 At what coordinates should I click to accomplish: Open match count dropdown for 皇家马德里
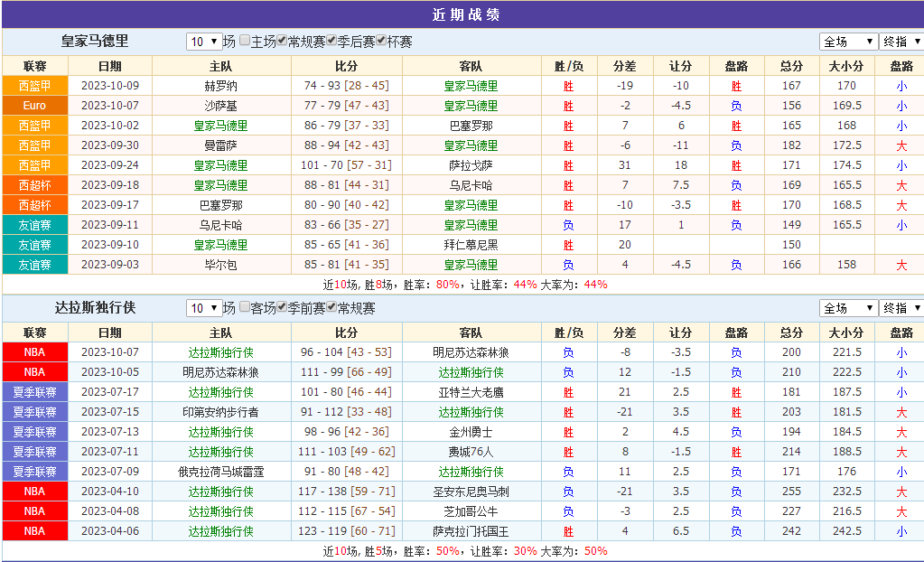(x=203, y=42)
